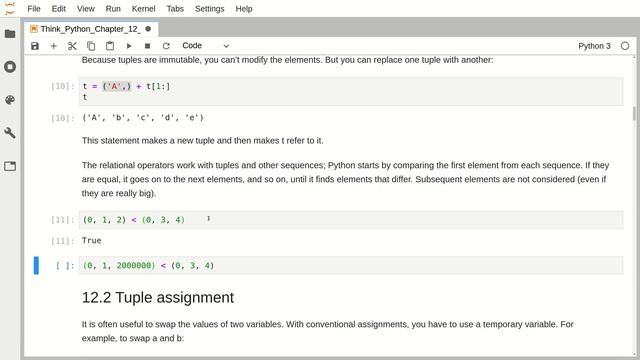This screenshot has height=360, width=640.
Task: Edit the cell (0, 1, 2) < (0, 3, 4)
Action: point(351,220)
